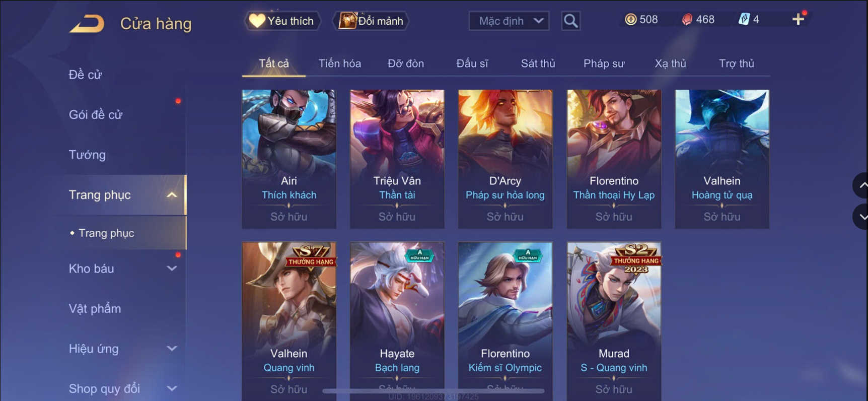
Task: Select Tướng in the sidebar
Action: click(87, 155)
